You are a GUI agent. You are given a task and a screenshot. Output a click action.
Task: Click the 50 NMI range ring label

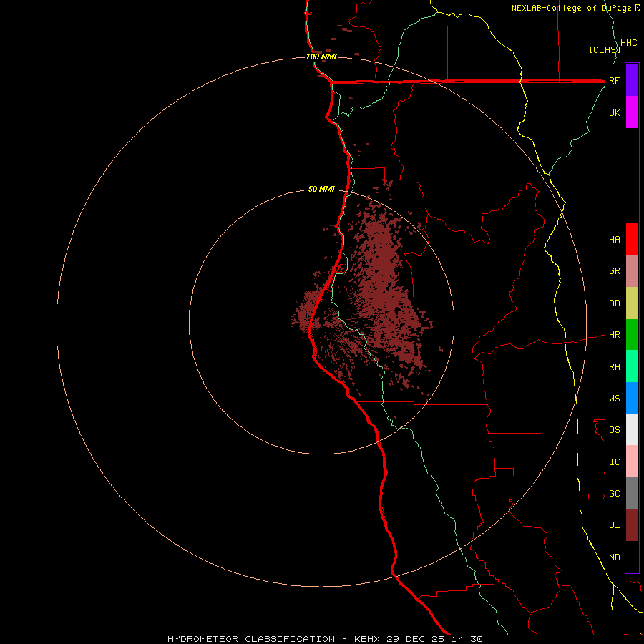pyautogui.click(x=321, y=190)
